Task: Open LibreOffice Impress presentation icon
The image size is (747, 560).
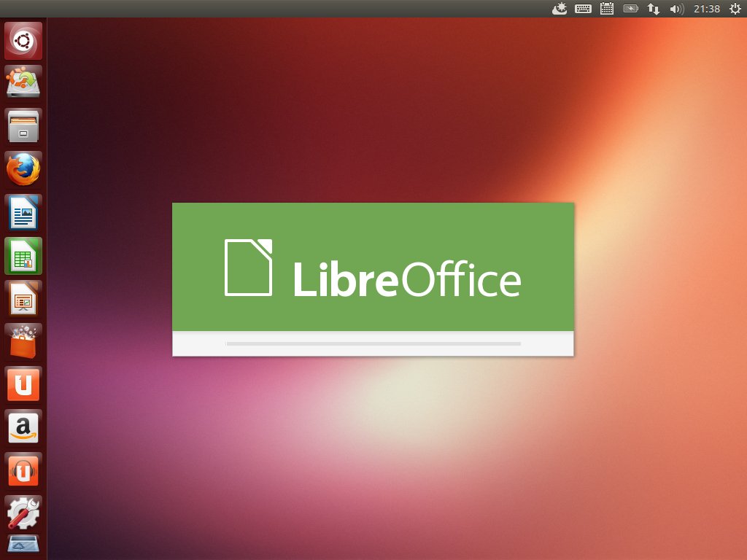Action: pos(23,298)
